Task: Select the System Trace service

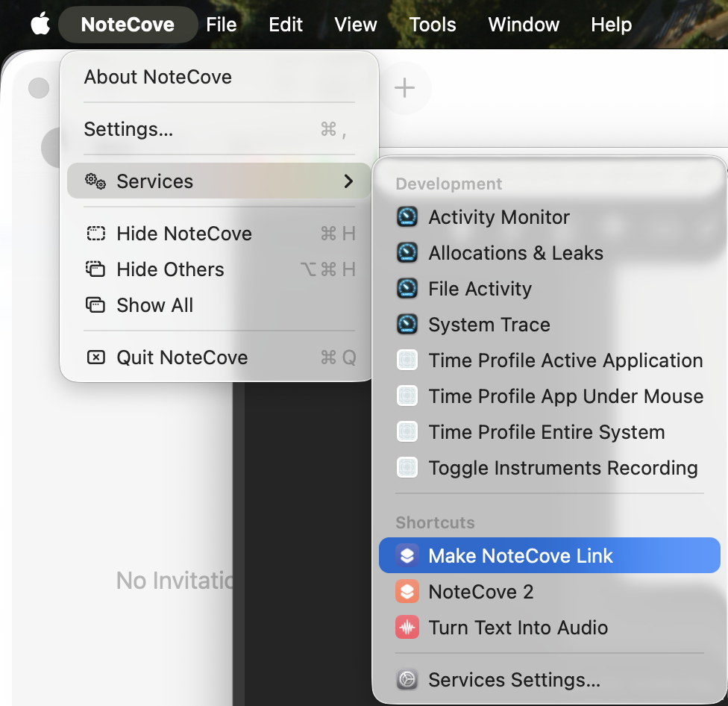Action: [550, 324]
